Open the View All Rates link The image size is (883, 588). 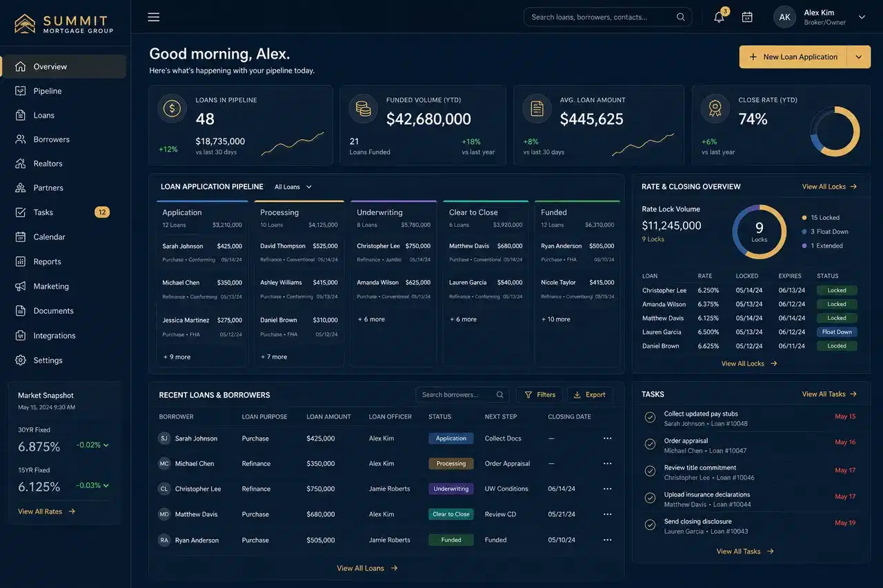point(47,511)
